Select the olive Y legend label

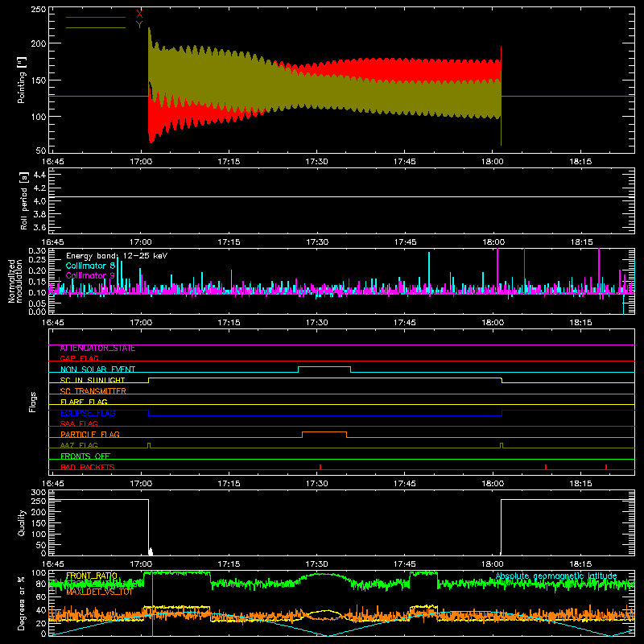coord(139,25)
